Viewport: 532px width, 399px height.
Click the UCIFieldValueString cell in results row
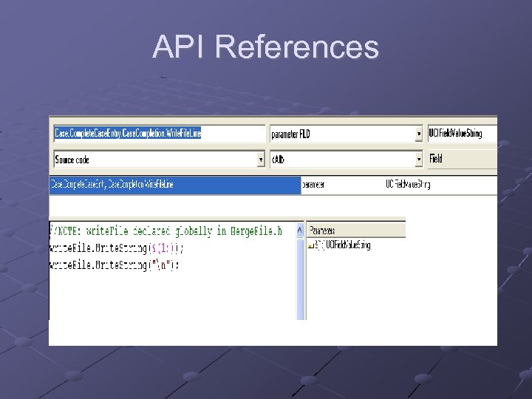[408, 185]
